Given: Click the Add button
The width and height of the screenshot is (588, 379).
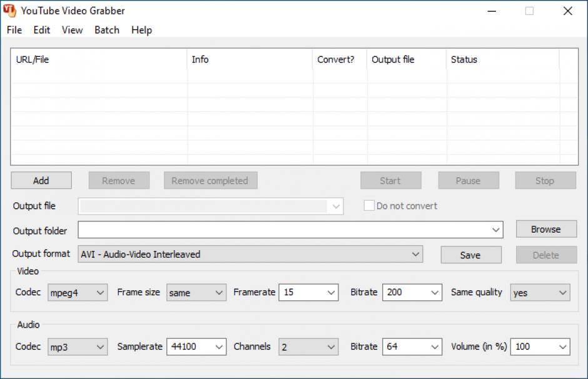Looking at the screenshot, I should point(41,181).
